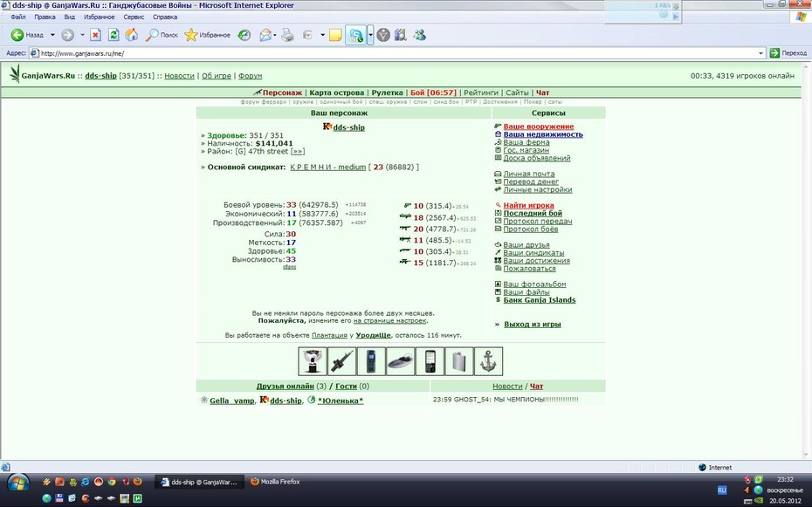The height and width of the screenshot is (507, 812).
Task: Open the Избранное menu in menu bar
Action: tap(100, 17)
